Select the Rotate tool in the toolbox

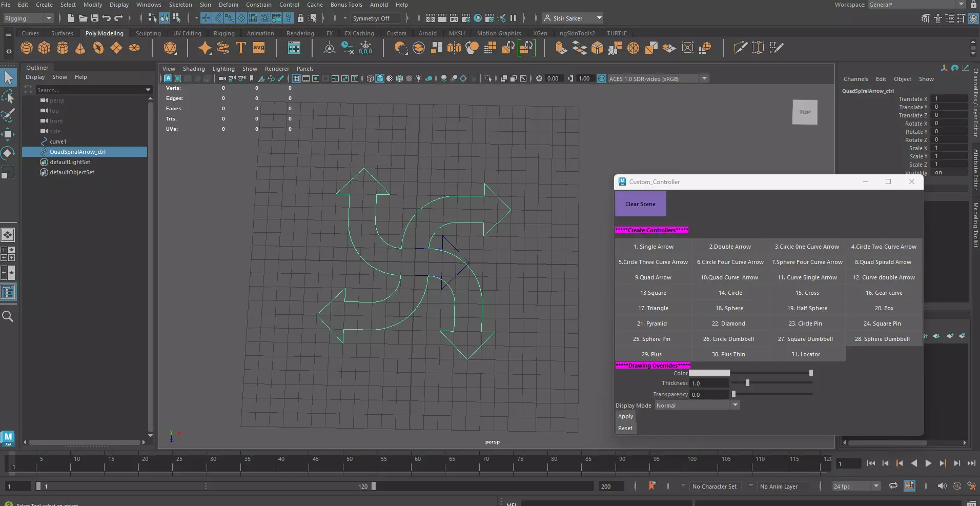click(x=8, y=153)
